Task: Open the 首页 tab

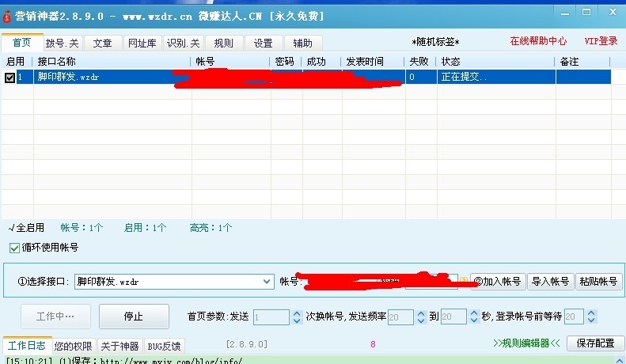Action: click(22, 43)
